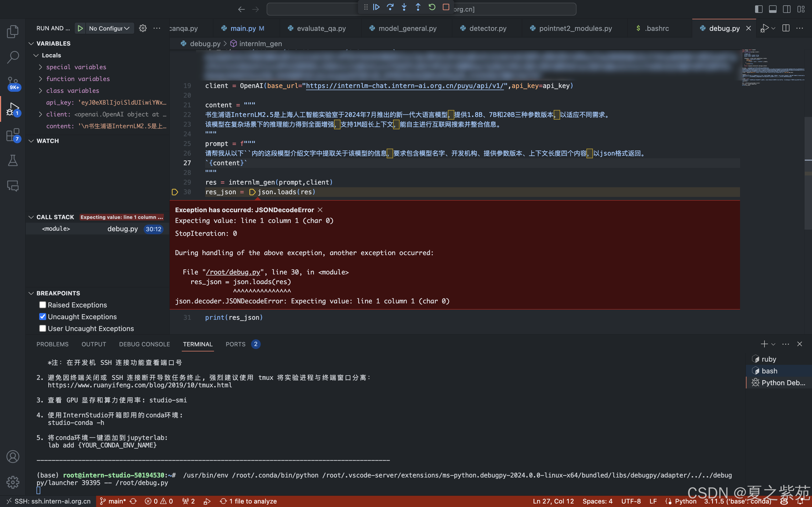This screenshot has height=507, width=812.
Task: Open the ruanyifeng tmux blog link
Action: [140, 385]
